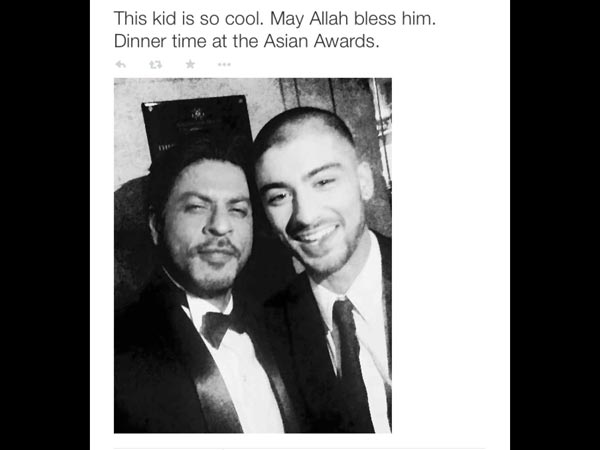Screen dimensions: 600x450
Task: Click the black margin left of the tweet
Action: [45, 225]
